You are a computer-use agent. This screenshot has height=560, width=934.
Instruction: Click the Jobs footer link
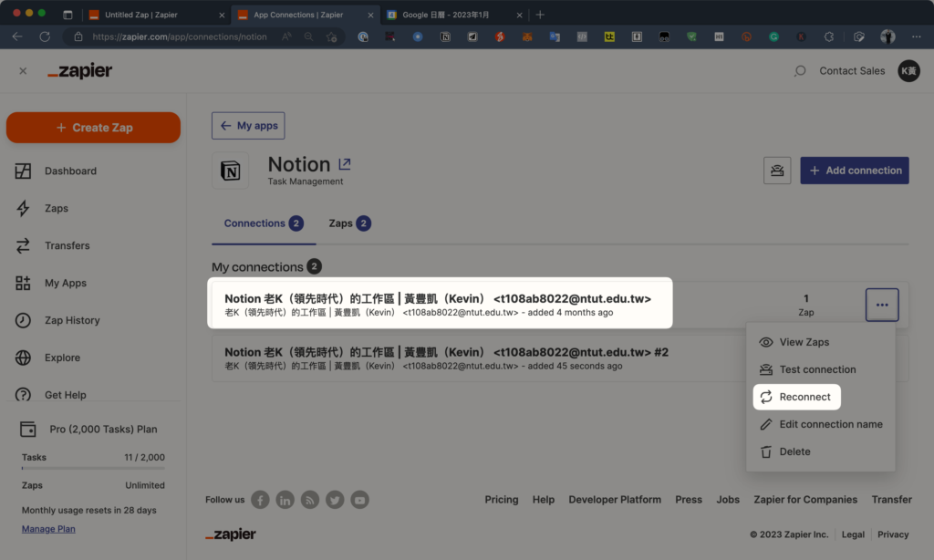[728, 500]
